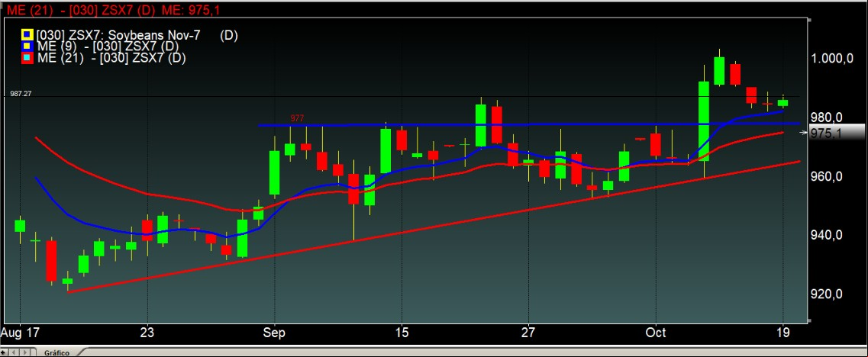
Task: Click the tab scroll left arrow
Action: click(14, 352)
